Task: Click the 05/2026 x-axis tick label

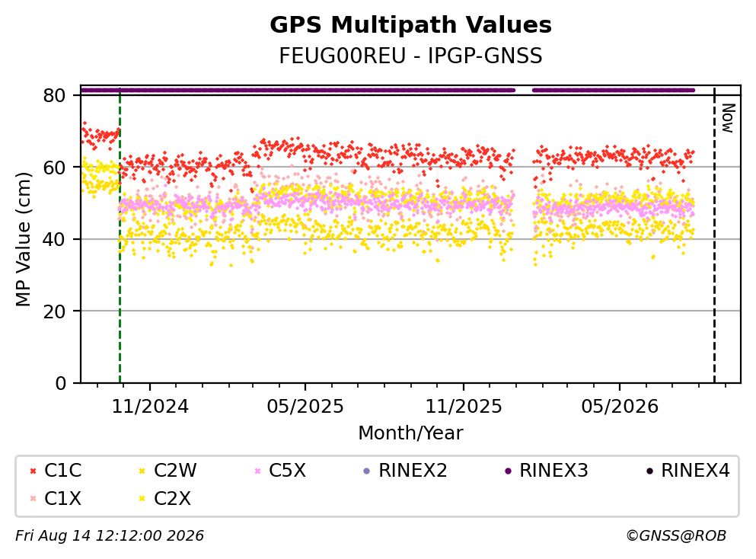Action: (620, 407)
